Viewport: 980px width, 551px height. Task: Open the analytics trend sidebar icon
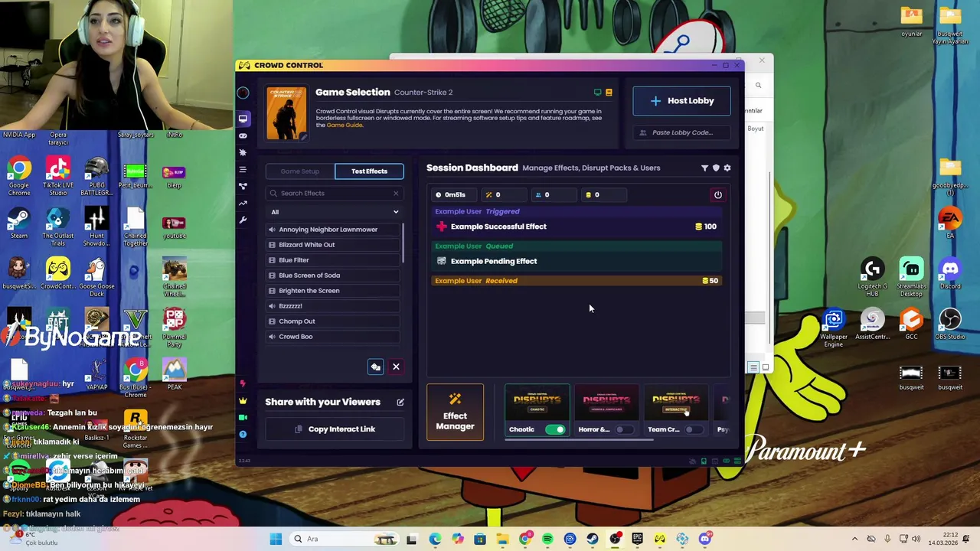pyautogui.click(x=243, y=203)
